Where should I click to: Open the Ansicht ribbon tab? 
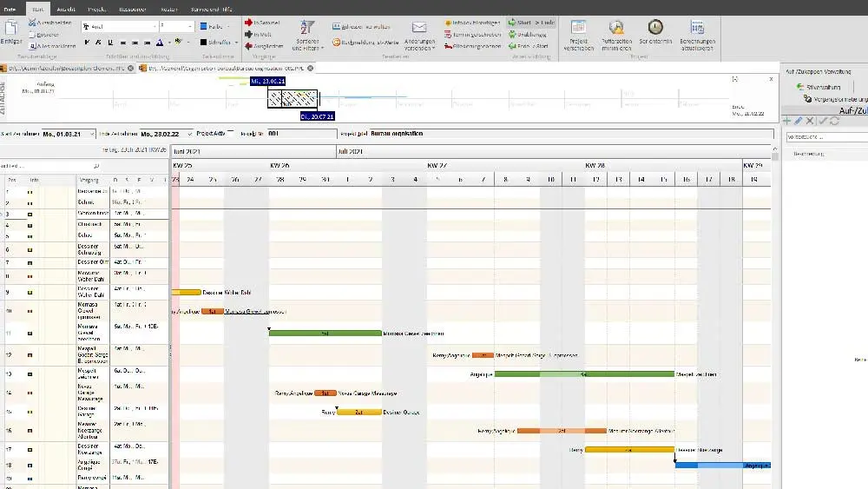pos(67,7)
